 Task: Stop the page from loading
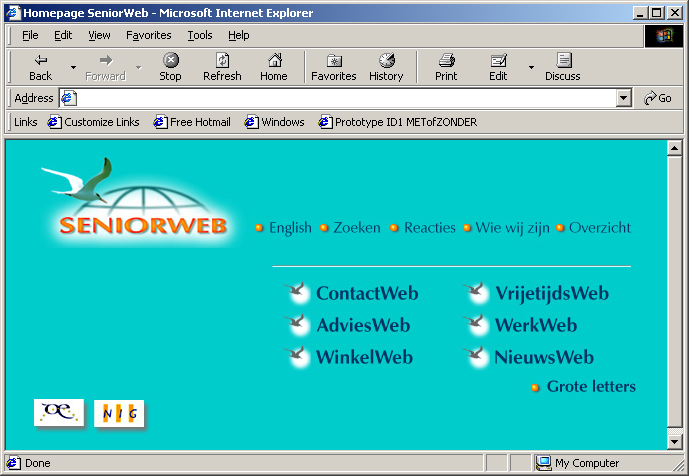[170, 67]
